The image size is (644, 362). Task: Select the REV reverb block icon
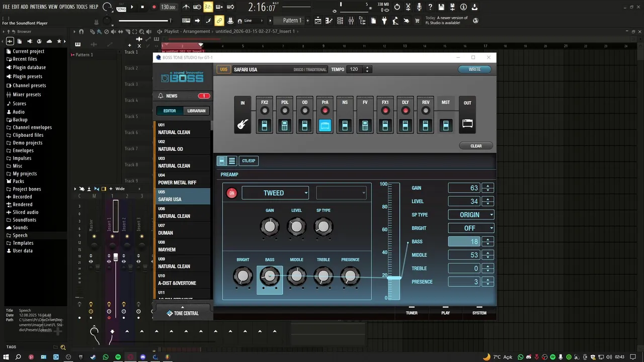(426, 125)
